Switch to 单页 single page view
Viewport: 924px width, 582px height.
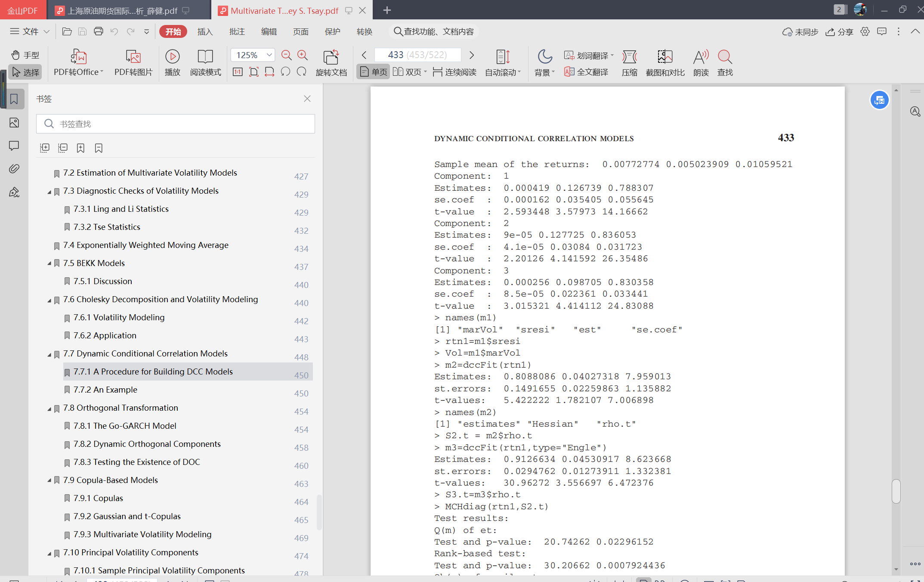[374, 72]
